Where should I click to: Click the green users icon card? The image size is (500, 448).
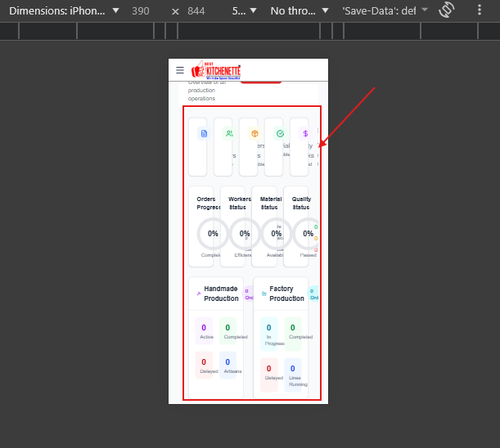[223, 147]
